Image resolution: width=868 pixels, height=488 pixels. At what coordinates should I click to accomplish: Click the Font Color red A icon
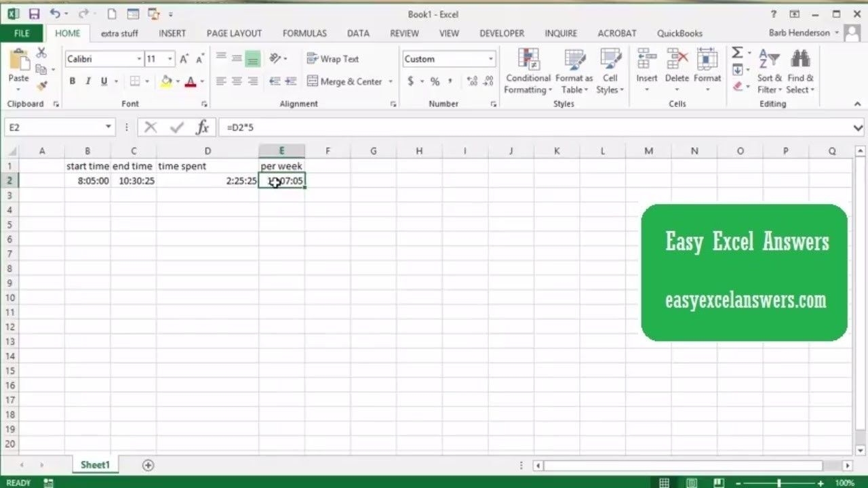tap(191, 81)
